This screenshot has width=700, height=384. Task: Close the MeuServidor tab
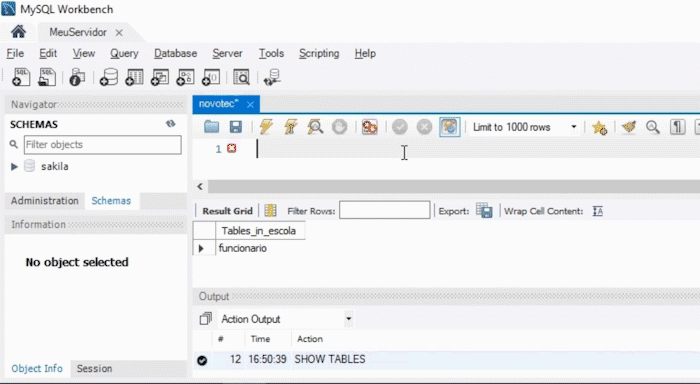tap(119, 33)
